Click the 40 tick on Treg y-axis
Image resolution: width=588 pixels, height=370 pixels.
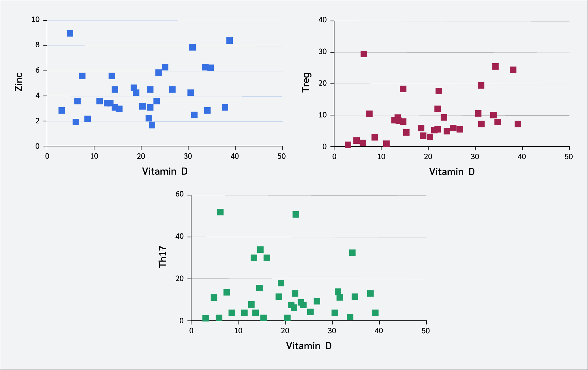(323, 20)
